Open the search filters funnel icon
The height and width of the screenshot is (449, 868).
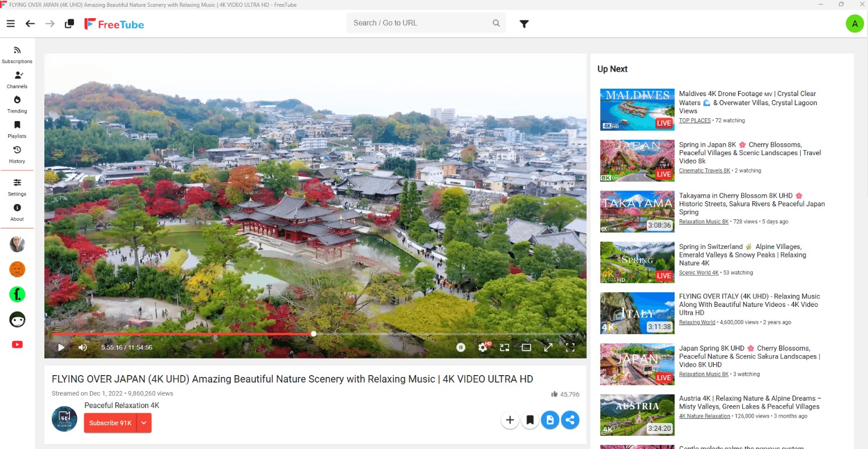tap(524, 24)
